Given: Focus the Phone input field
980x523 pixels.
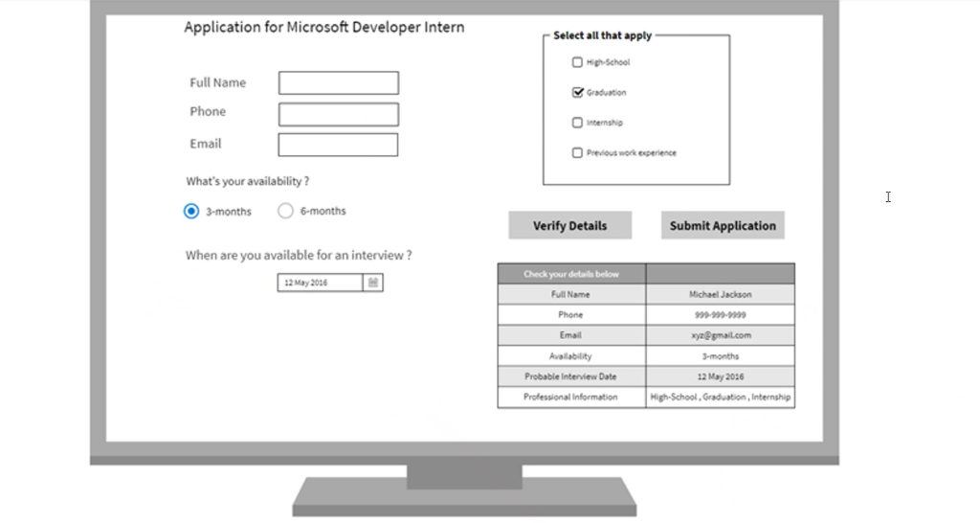Looking at the screenshot, I should 339,115.
